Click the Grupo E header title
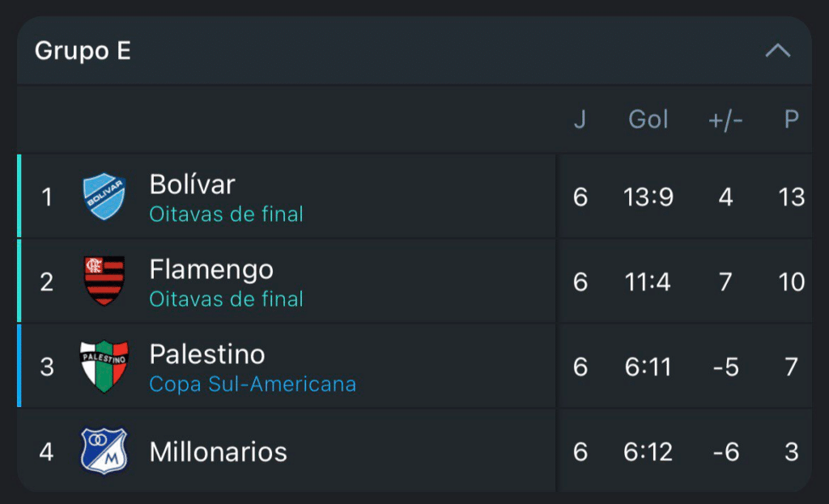Image resolution: width=829 pixels, height=504 pixels. pos(83,51)
